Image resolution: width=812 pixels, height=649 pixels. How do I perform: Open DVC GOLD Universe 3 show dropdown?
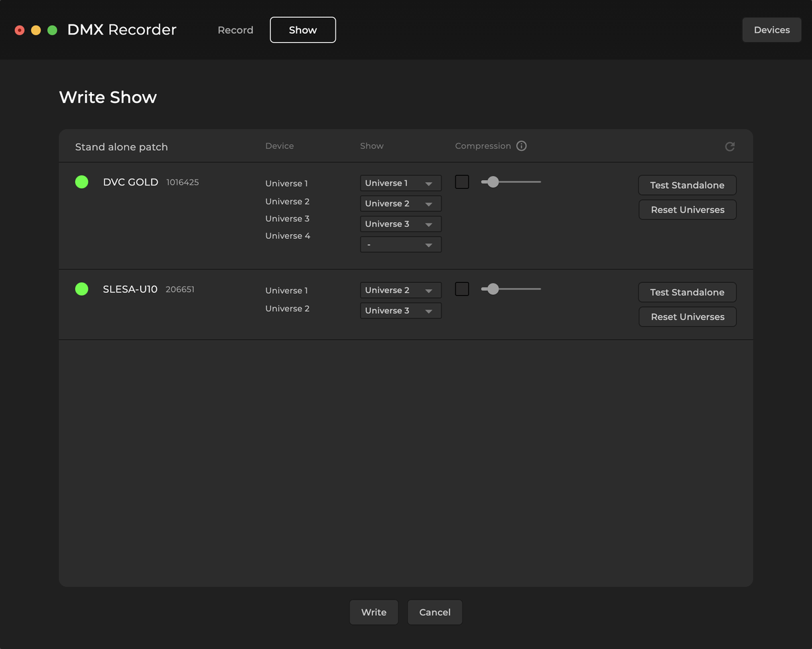[401, 224]
